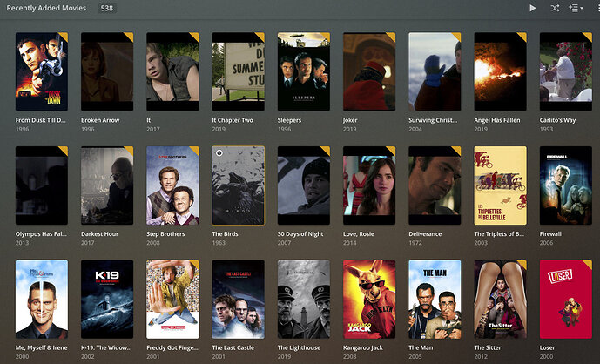Screen dimensions: 600x364
Task: Open the Carlito's Way poster
Action: tap(565, 71)
